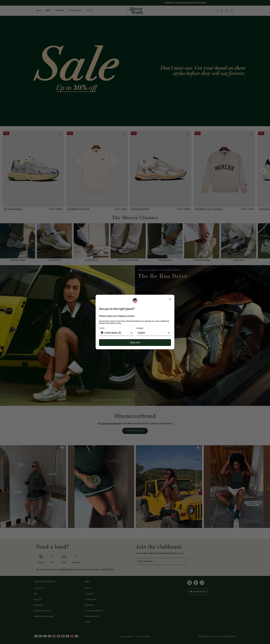This screenshot has height=644, width=270.
Task: Follow the @merceramsterdam link
Action: point(112,424)
